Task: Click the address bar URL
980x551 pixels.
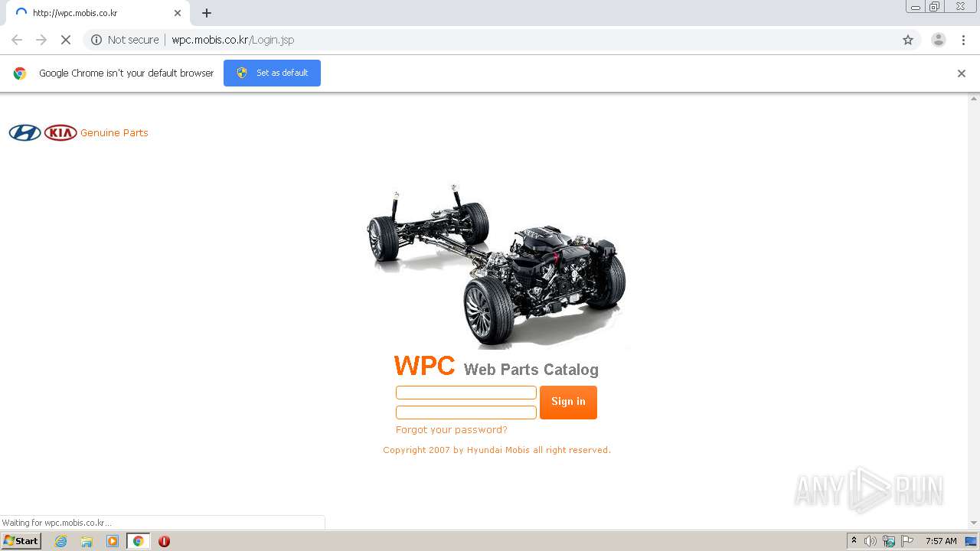Action: pyautogui.click(x=233, y=40)
